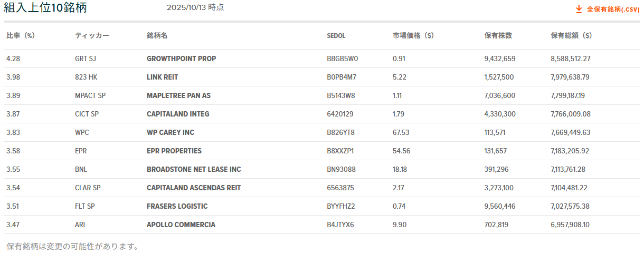Select the WP CAREY INC entry
Screen dimensions: 644x253
point(171,132)
